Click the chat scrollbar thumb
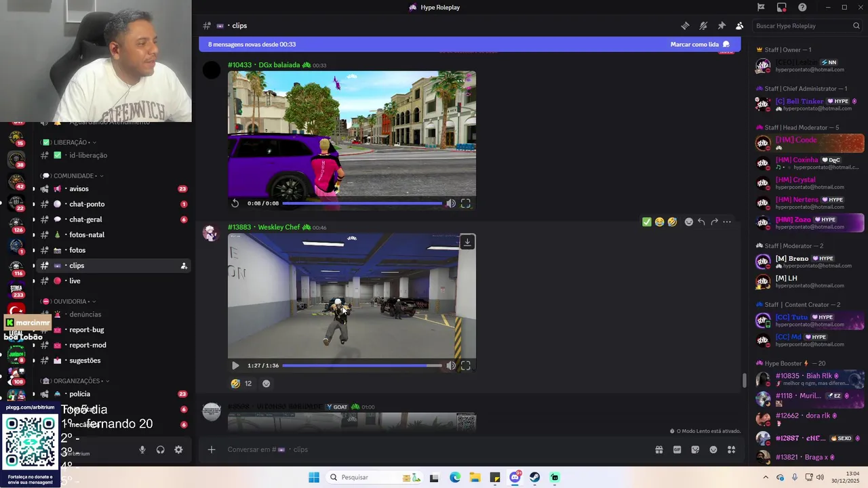This screenshot has height=488, width=868. point(744,380)
